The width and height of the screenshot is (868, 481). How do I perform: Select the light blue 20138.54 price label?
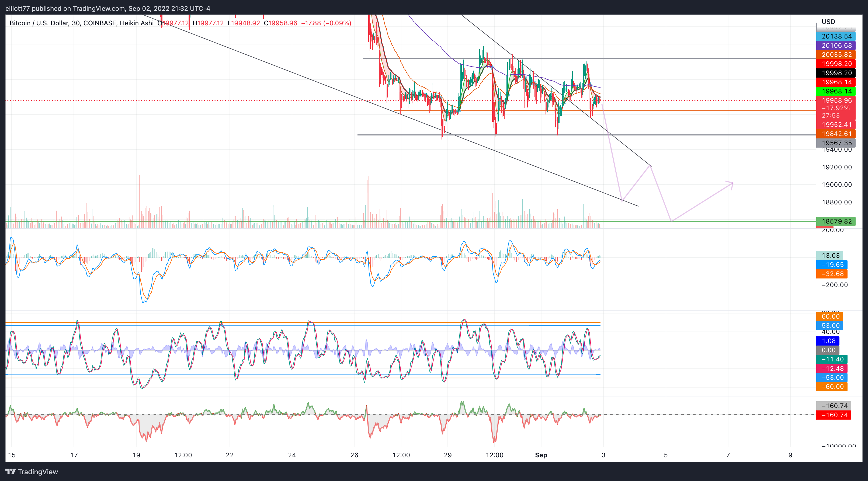pos(836,36)
